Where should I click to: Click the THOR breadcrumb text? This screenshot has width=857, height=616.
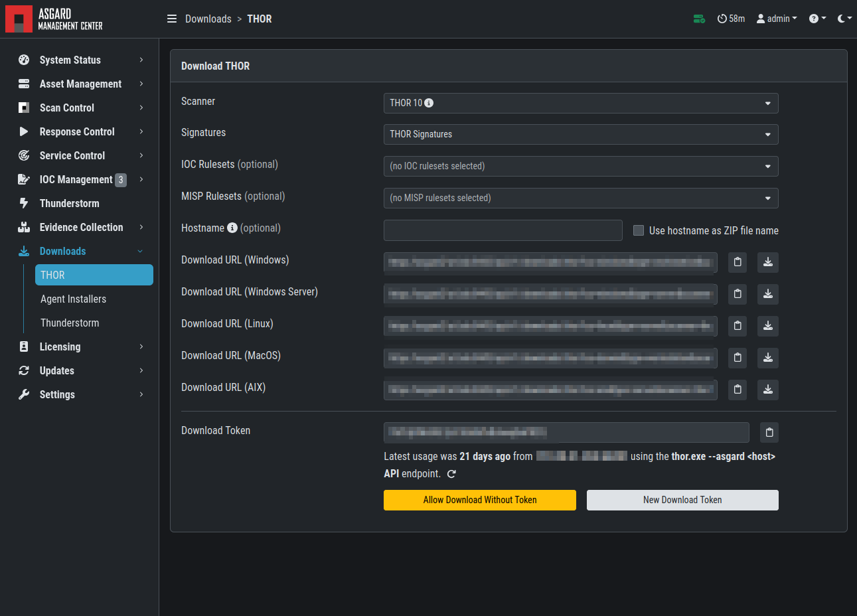click(x=260, y=19)
